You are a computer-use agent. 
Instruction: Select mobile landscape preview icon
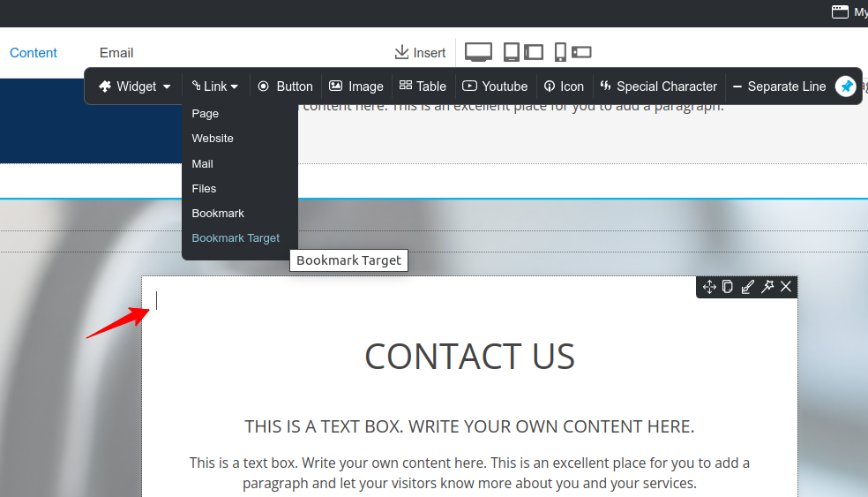(x=581, y=52)
